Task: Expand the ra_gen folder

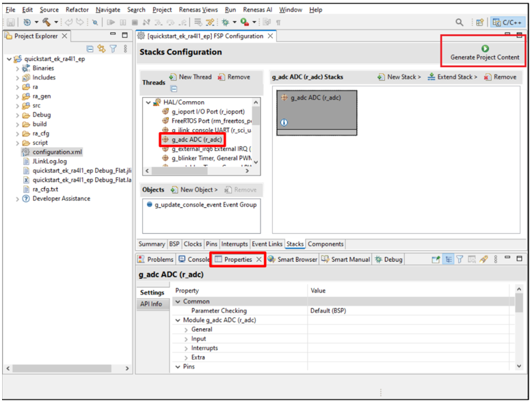Action: [x=18, y=96]
